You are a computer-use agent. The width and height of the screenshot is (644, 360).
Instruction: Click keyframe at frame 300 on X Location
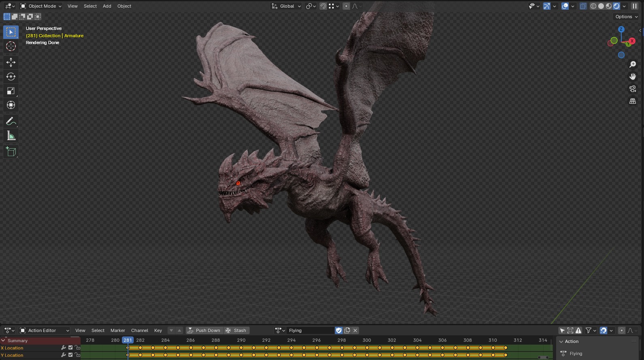point(367,348)
